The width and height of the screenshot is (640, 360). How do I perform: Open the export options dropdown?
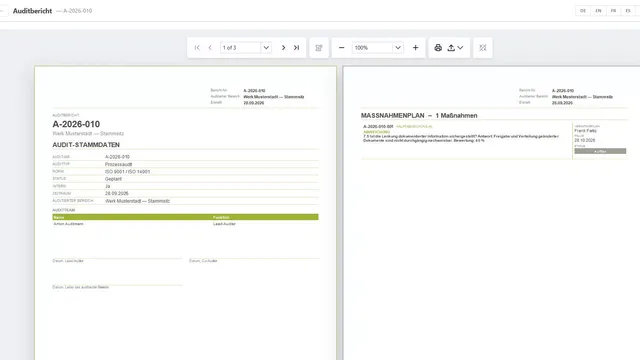click(455, 48)
